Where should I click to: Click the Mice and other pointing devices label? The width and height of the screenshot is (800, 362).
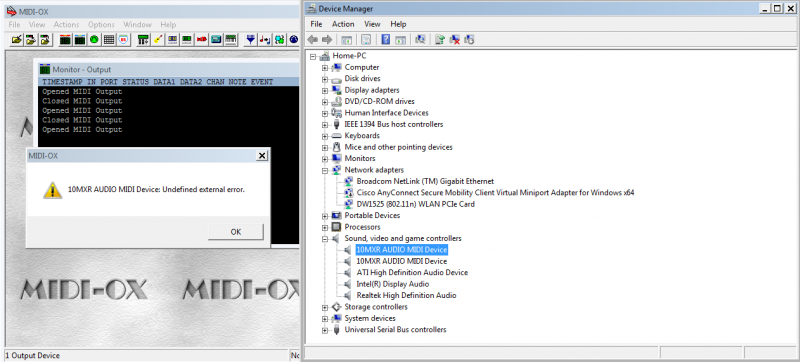(398, 147)
